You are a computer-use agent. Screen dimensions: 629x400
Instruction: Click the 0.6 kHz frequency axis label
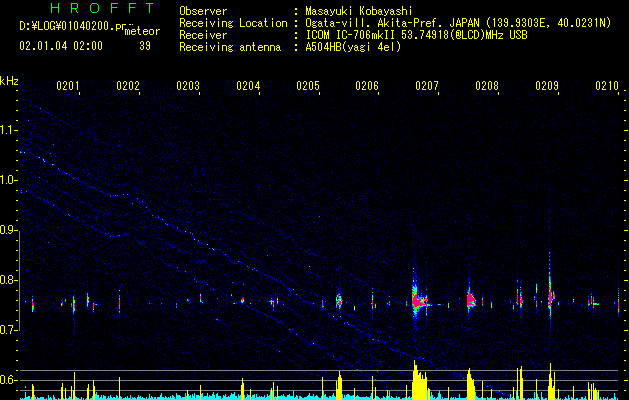coord(9,380)
